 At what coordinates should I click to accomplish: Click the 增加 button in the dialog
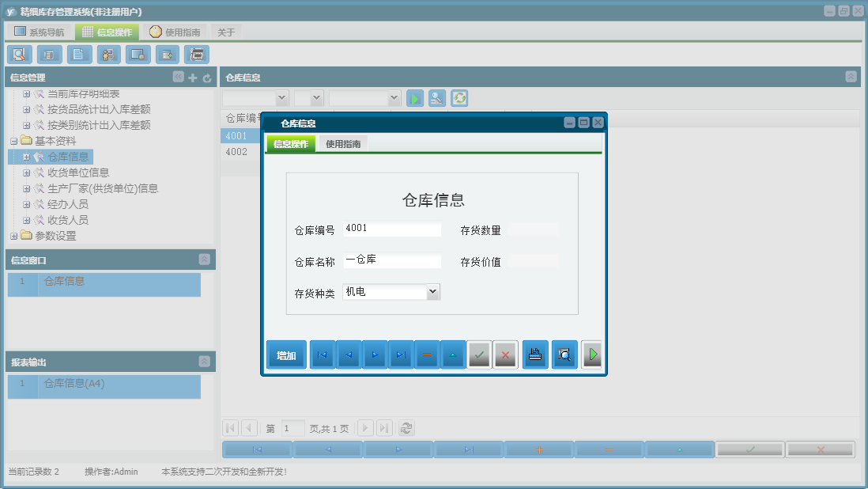pos(285,354)
